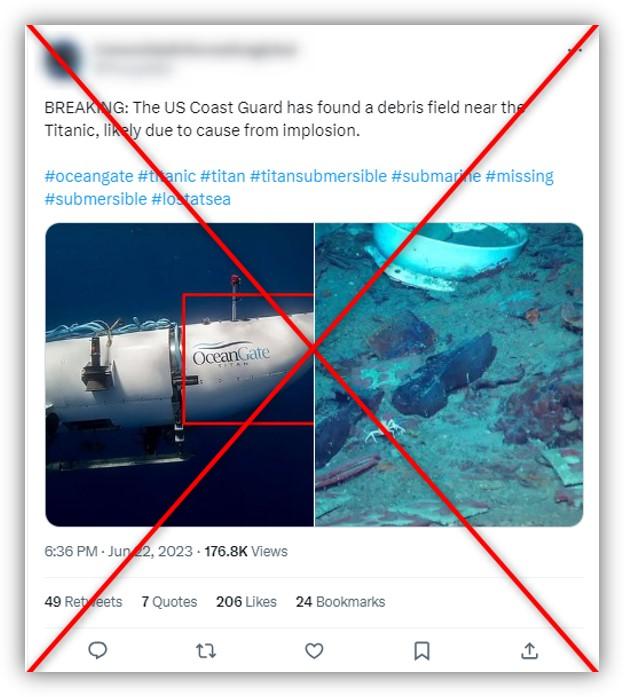View the 7 Quotes list
The width and height of the screenshot is (624, 697).
tap(169, 601)
